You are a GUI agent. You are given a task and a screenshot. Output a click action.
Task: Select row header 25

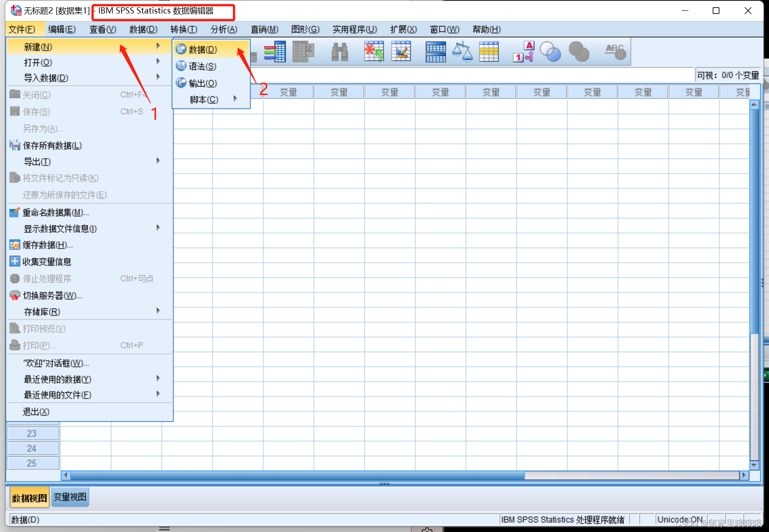tap(33, 463)
